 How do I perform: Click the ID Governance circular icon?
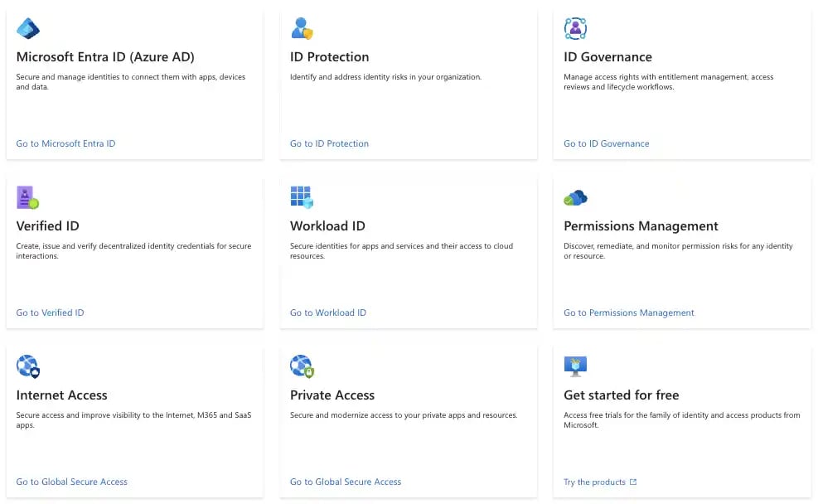click(575, 28)
